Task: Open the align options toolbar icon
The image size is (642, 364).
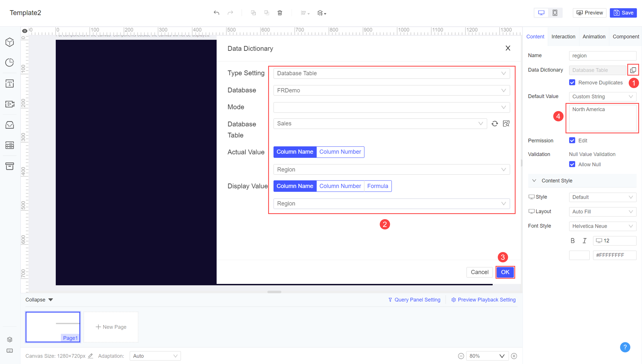Action: coord(305,13)
